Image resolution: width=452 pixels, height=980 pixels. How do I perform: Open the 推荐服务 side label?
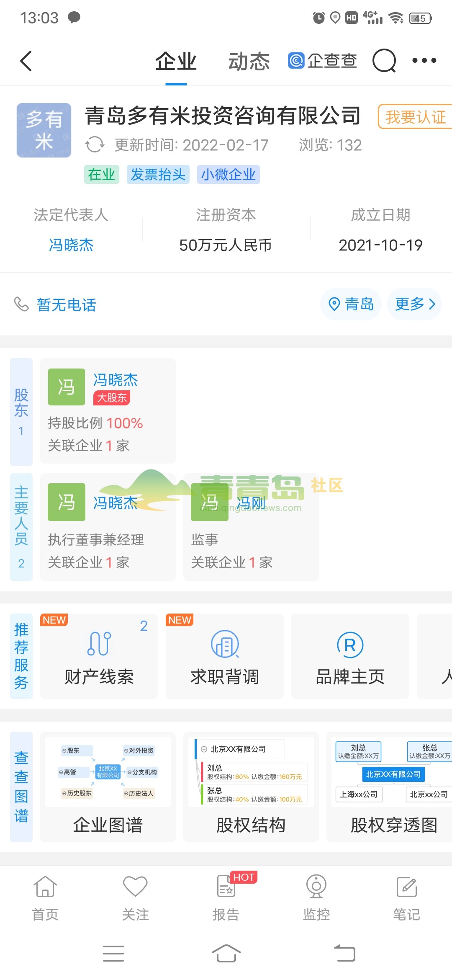[21, 656]
